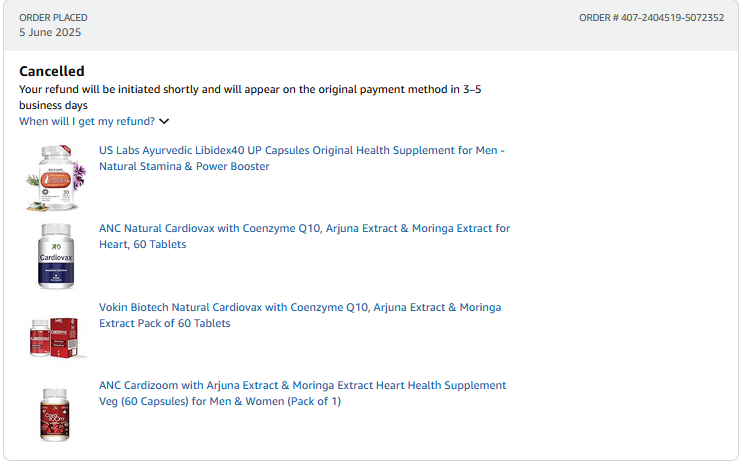This screenshot has height=467, width=743.
Task: Open ANC Cardizoom Heart Health Supplement link
Action: [x=302, y=393]
